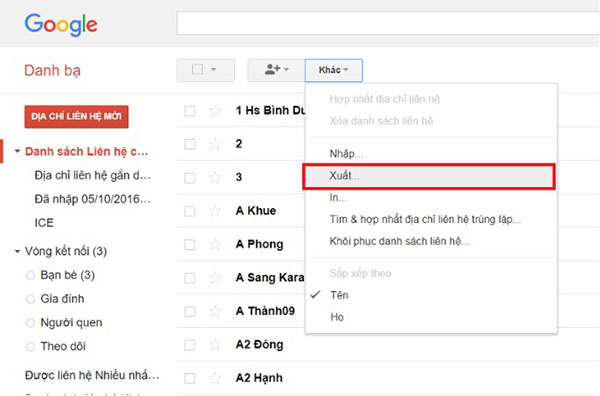This screenshot has height=396, width=600.
Task: Tick checkbox for contact 3
Action: click(x=190, y=178)
